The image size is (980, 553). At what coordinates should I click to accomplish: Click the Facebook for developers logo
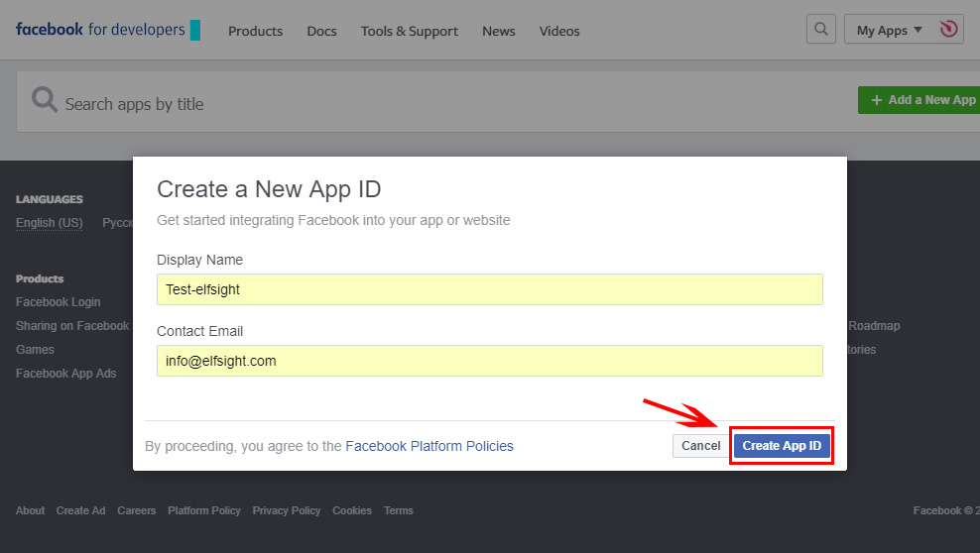pos(107,30)
